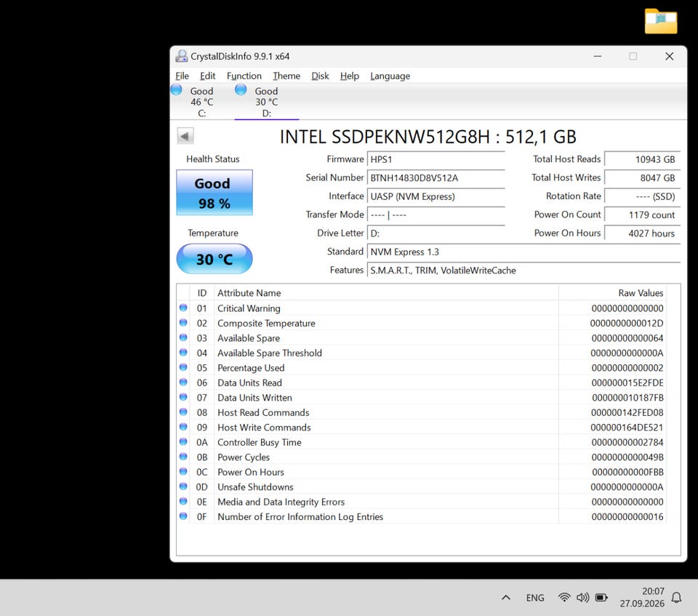Click the status dot for Percentage Used

pos(183,367)
